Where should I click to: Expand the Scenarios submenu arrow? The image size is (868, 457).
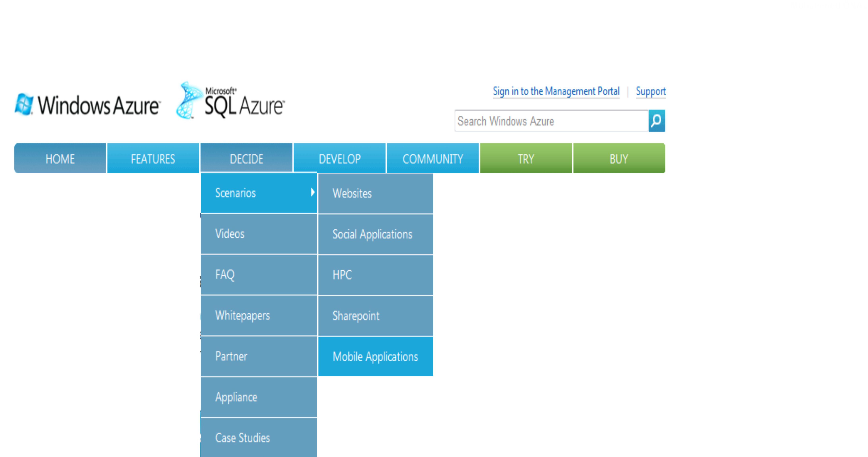pos(313,192)
